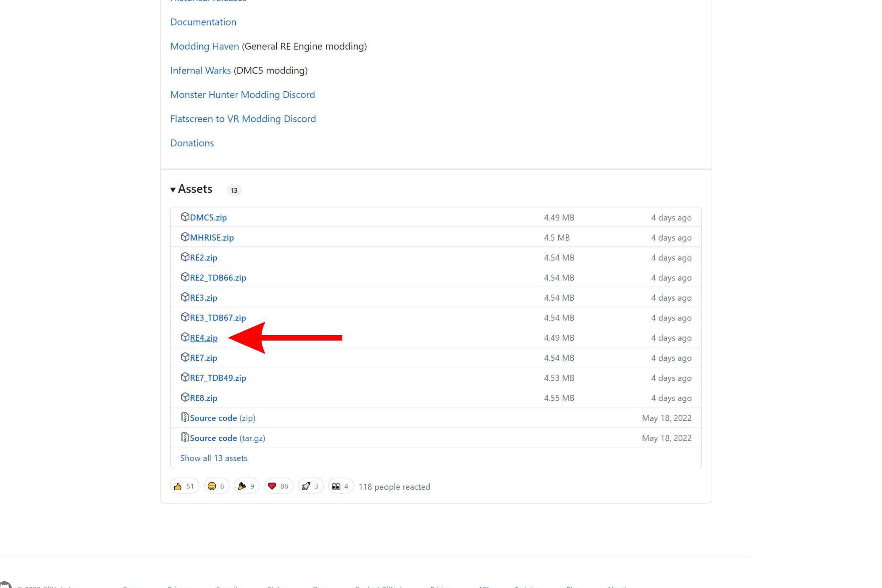Click the package icon beside DMC5.zip
Screen dimensions: 882x588
tap(185, 217)
